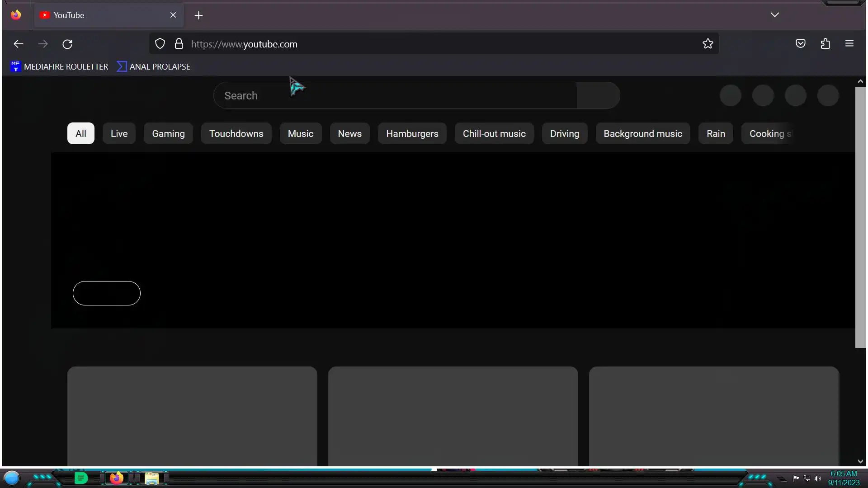Image resolution: width=868 pixels, height=488 pixels.
Task: Select the Gaming filter chip
Action: click(168, 134)
